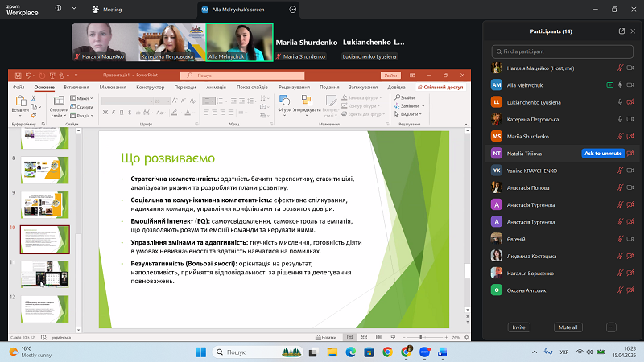
Task: Open the meeting info icon
Action: tap(58, 9)
